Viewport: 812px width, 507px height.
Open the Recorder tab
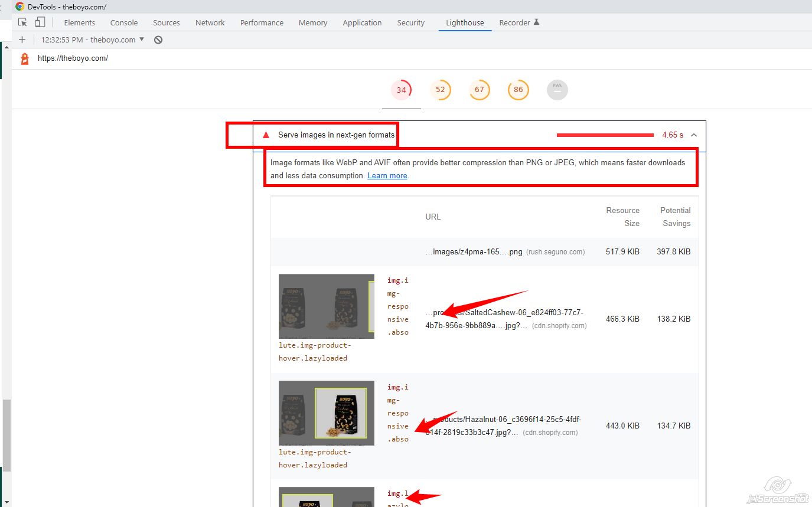[520, 22]
